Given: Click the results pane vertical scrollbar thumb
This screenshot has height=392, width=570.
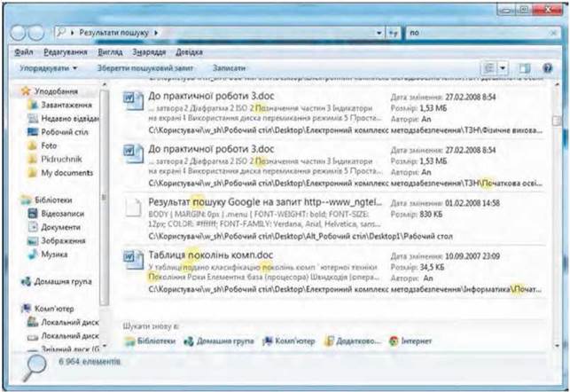Looking at the screenshot, I should [556, 121].
